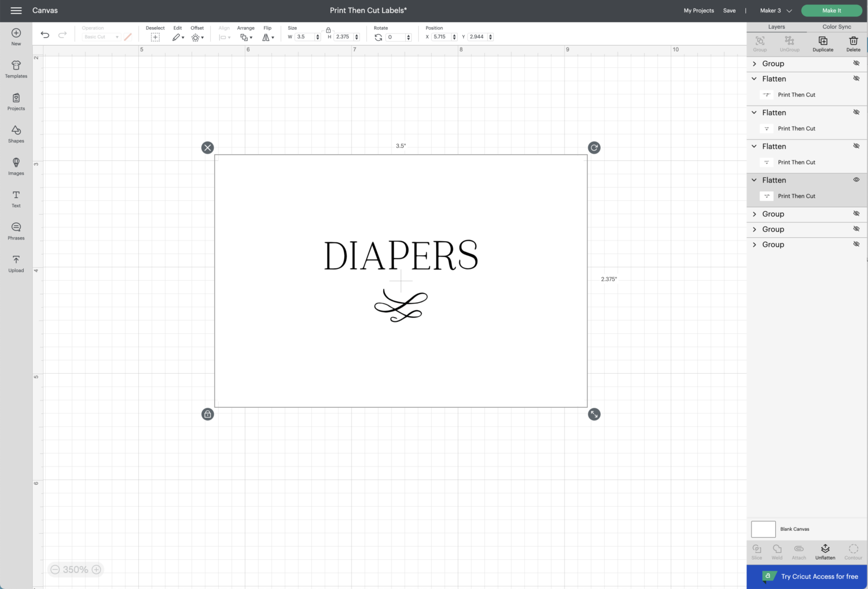Screen dimensions: 868x589
Task: Hide the highlighted Flatten layer
Action: [x=856, y=180]
